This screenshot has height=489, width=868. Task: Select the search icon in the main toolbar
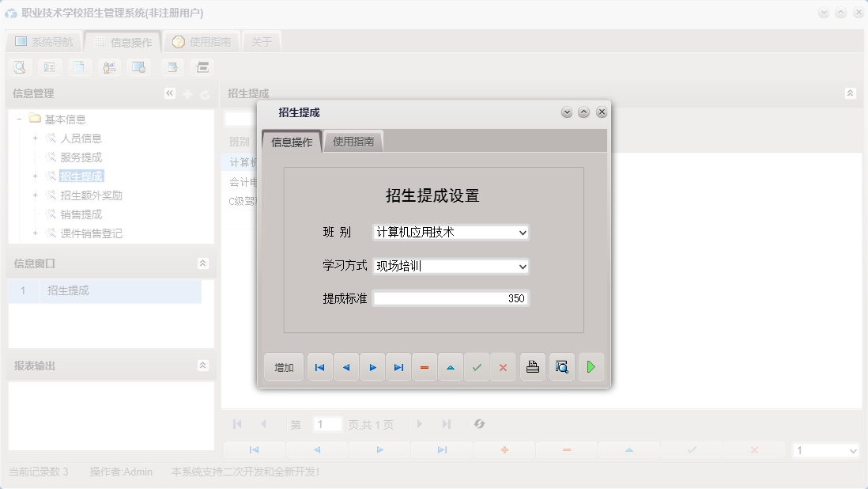pyautogui.click(x=19, y=66)
